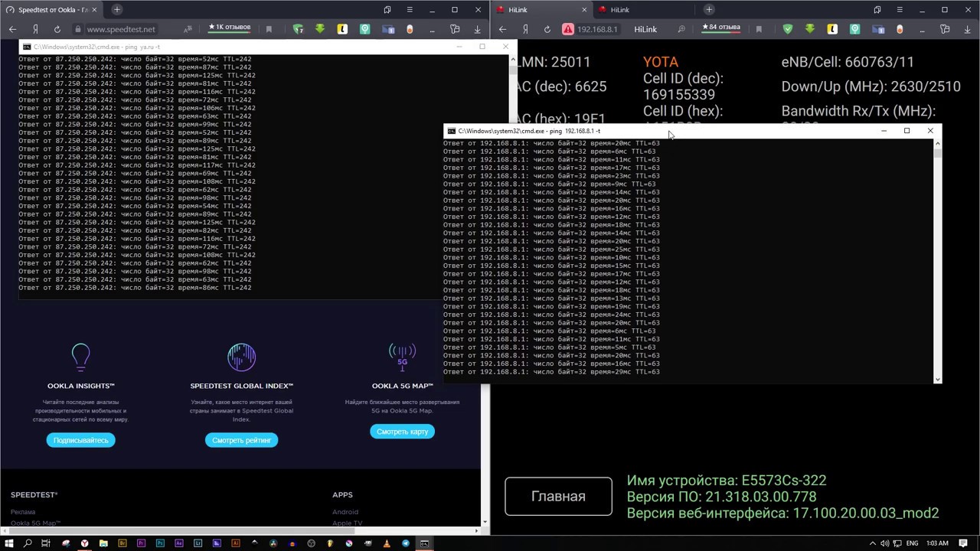
Task: Click the Ookla 5G Map antenna icon
Action: 402,357
